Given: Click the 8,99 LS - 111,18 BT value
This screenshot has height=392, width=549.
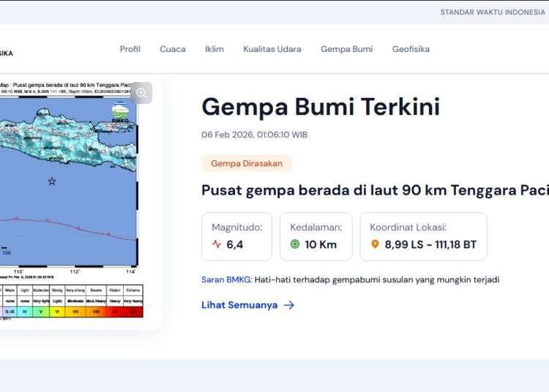Looking at the screenshot, I should (x=430, y=244).
